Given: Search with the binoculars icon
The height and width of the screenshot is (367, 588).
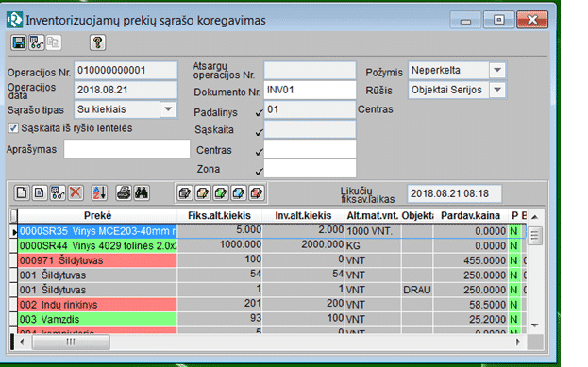Looking at the screenshot, I should pyautogui.click(x=142, y=193).
